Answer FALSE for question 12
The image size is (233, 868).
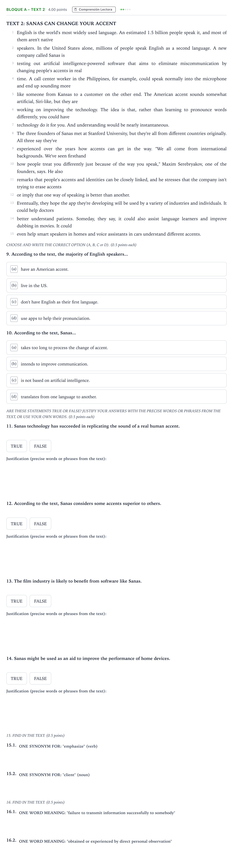40,524
